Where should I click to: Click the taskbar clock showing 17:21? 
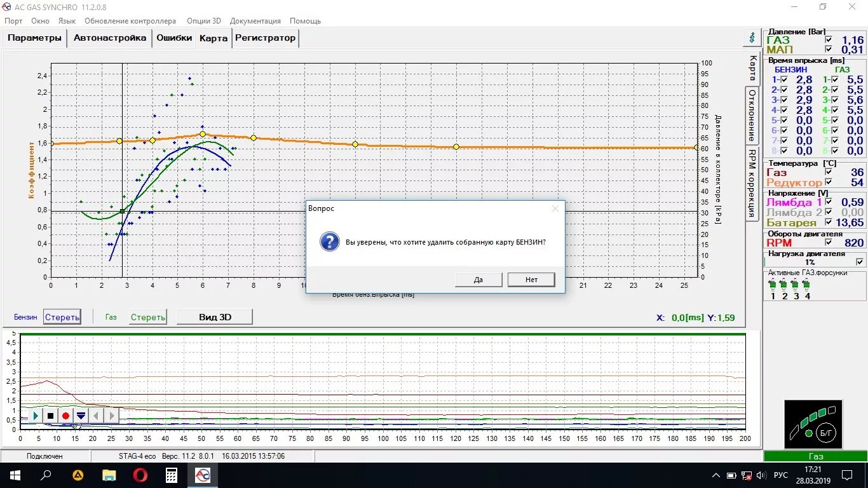click(x=813, y=475)
